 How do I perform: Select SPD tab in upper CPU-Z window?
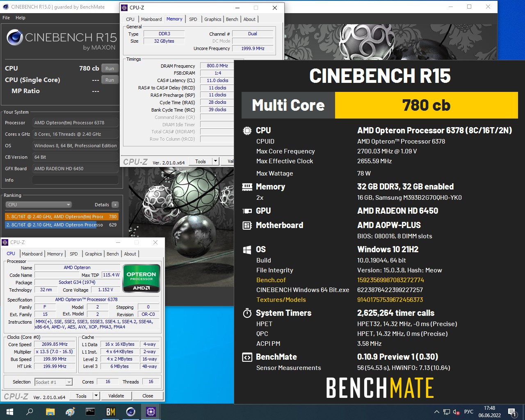pyautogui.click(x=193, y=19)
